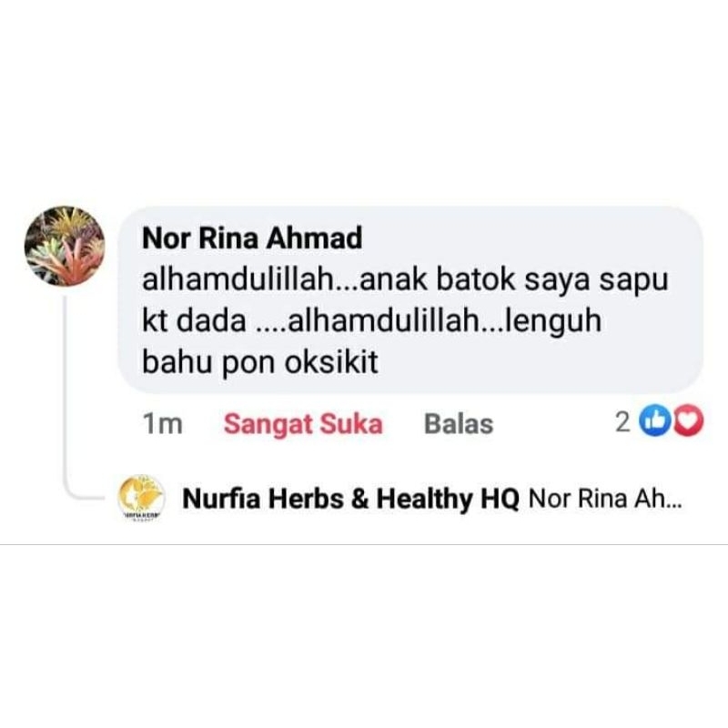This screenshot has height=728, width=728.
Task: View the 2 reactions count
Action: pos(622,422)
